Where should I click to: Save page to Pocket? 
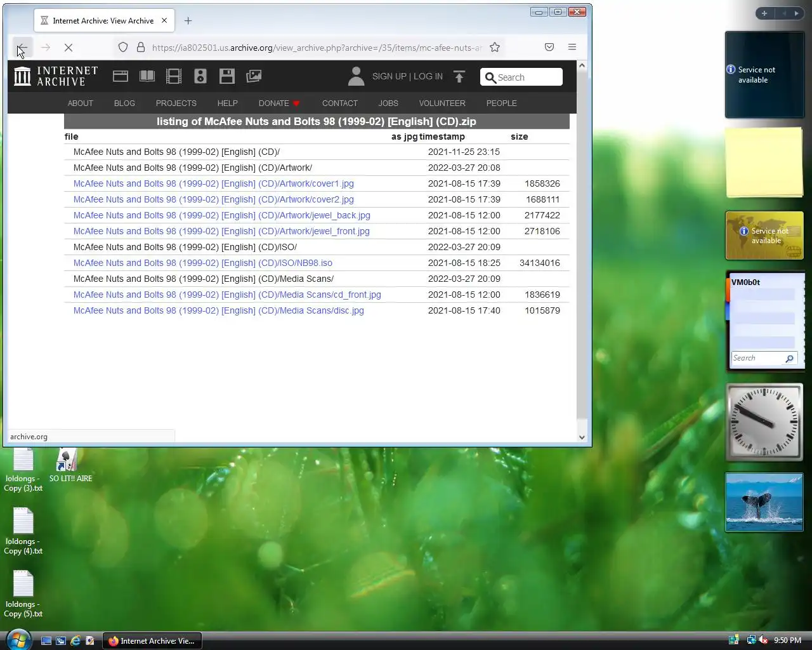click(549, 47)
